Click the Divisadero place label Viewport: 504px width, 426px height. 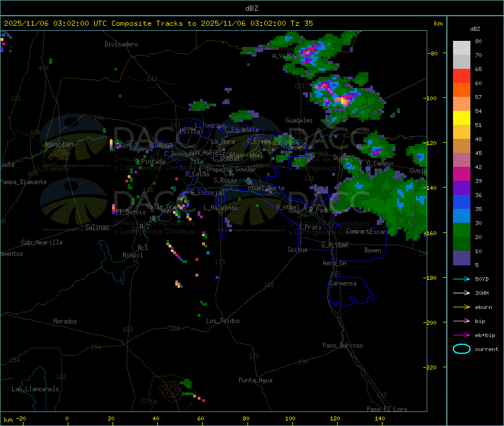click(x=121, y=44)
